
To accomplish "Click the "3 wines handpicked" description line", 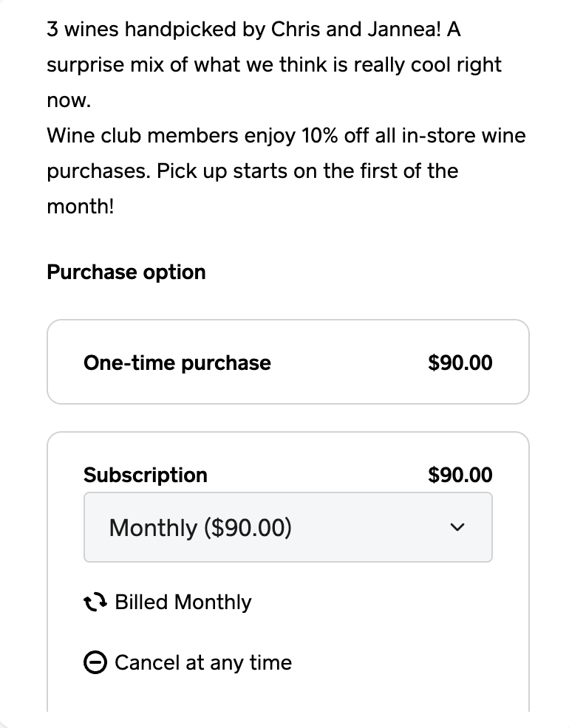I will [253, 30].
